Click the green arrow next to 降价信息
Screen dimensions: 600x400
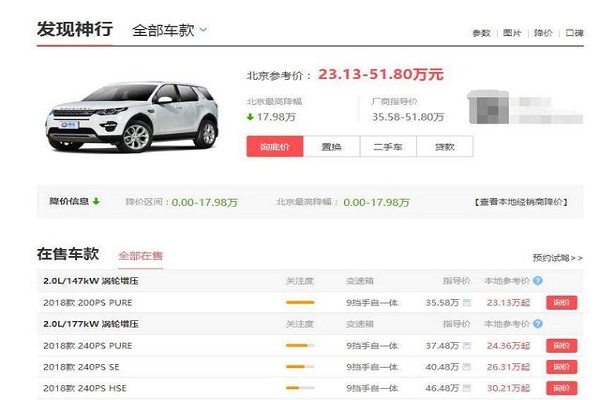point(96,201)
